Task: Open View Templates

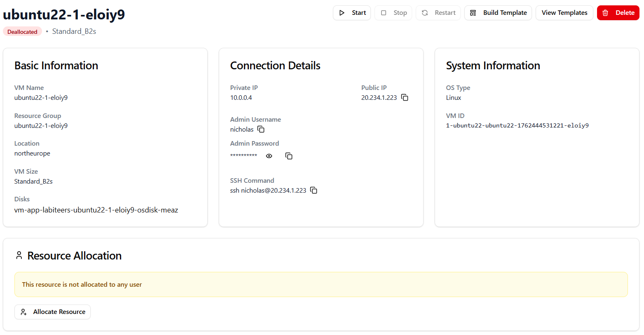Action: tap(564, 13)
